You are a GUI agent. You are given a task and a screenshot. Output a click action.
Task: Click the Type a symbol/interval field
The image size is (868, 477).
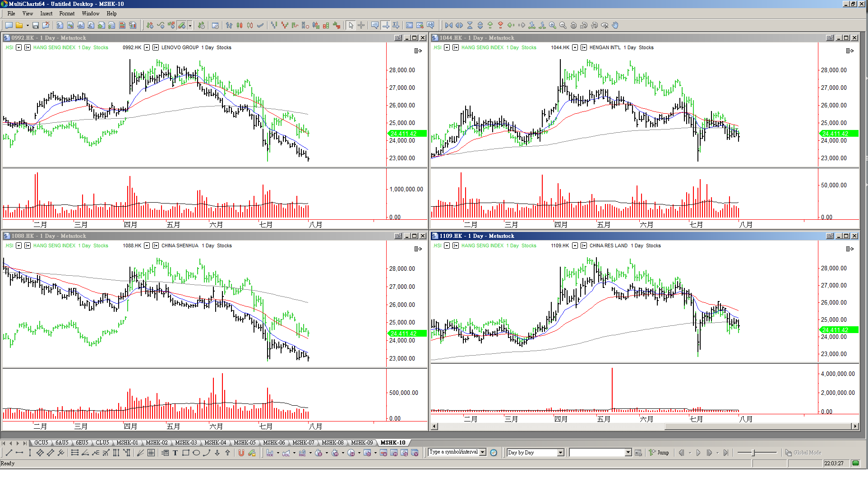(453, 452)
